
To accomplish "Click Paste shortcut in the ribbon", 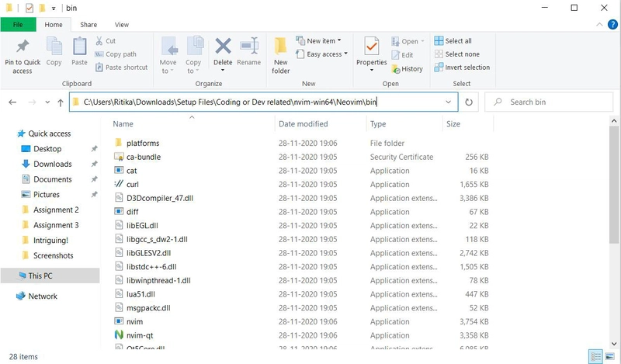I will pyautogui.click(x=122, y=68).
